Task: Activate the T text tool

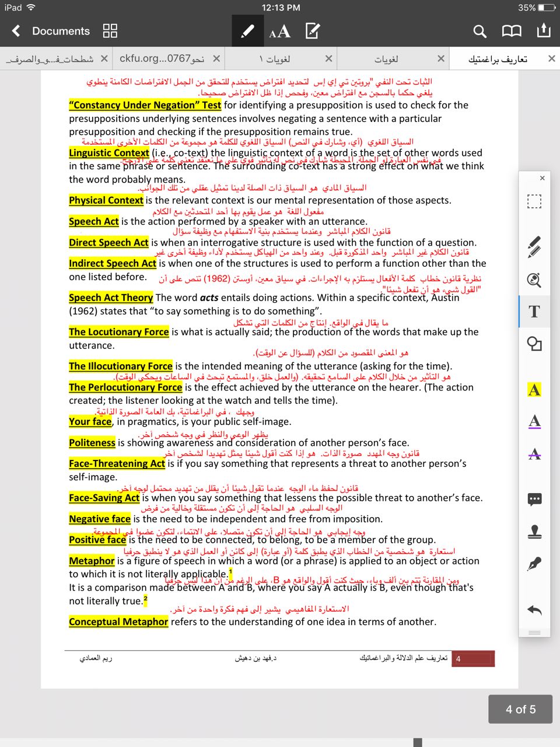Action: [534, 312]
